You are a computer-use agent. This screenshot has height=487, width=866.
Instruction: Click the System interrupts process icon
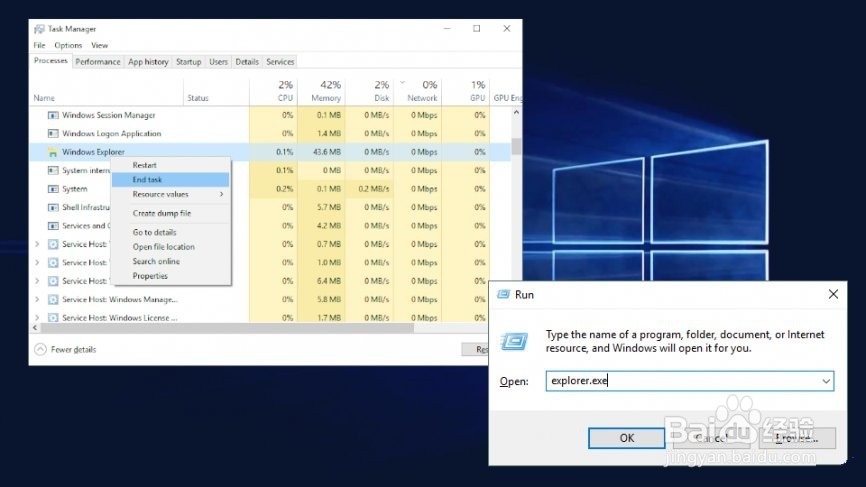[x=53, y=171]
